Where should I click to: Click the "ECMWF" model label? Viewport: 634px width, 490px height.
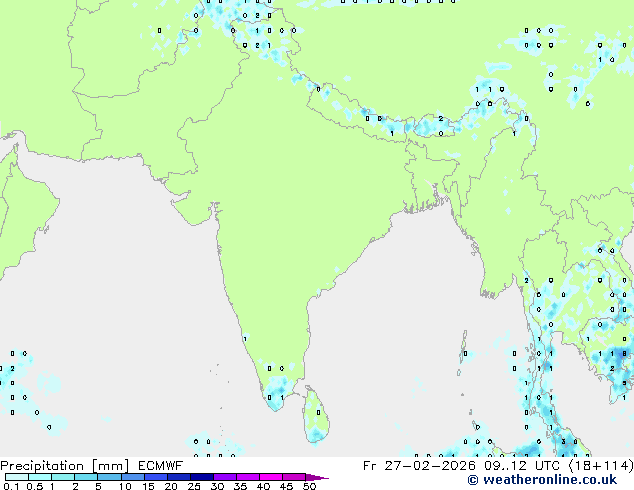(x=161, y=466)
